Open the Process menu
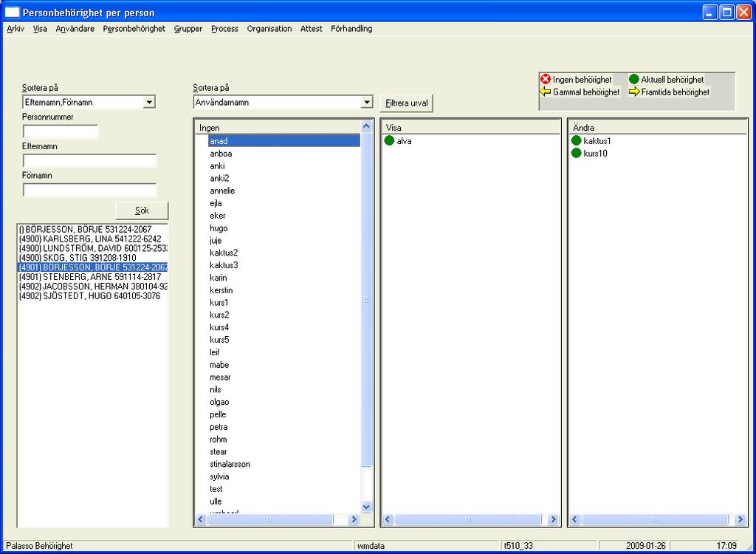 point(224,29)
